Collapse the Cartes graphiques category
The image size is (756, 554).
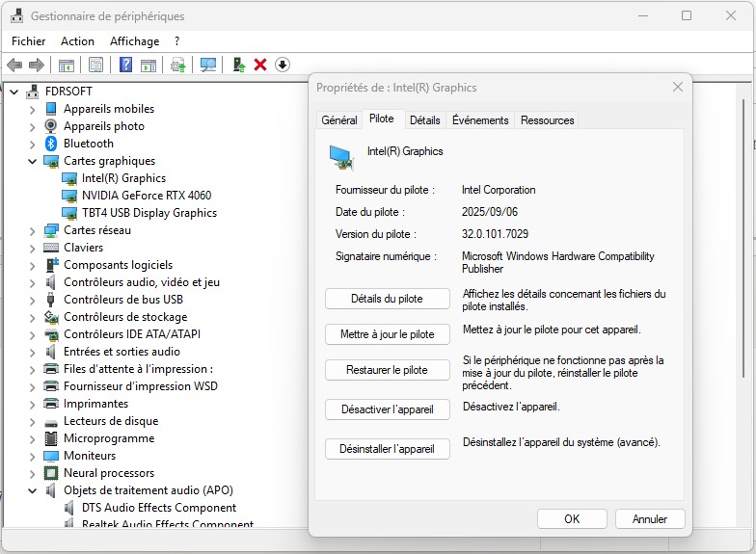[x=32, y=161]
